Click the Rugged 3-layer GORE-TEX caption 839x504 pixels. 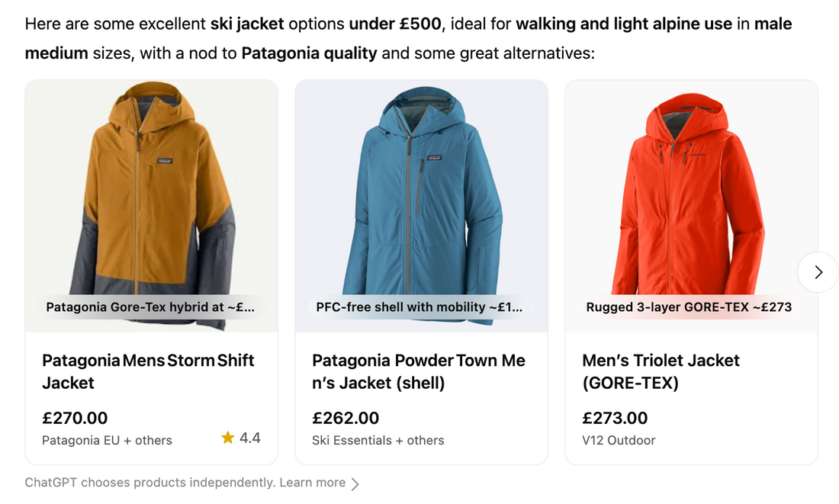[x=689, y=307]
